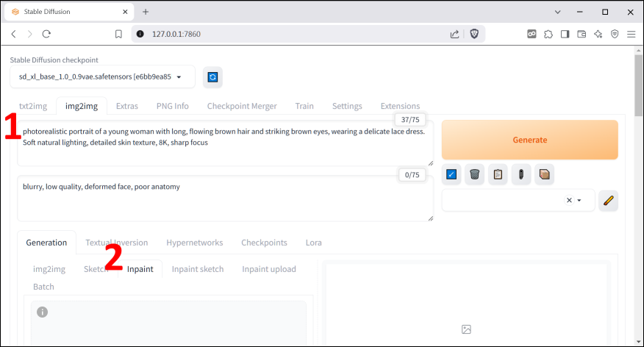The width and height of the screenshot is (644, 347).
Task: Click the black capsule icon under Generate
Action: (x=520, y=174)
